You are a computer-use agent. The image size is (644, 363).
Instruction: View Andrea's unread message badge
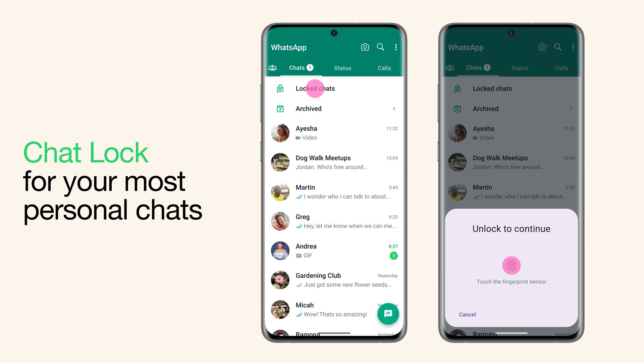coord(393,256)
